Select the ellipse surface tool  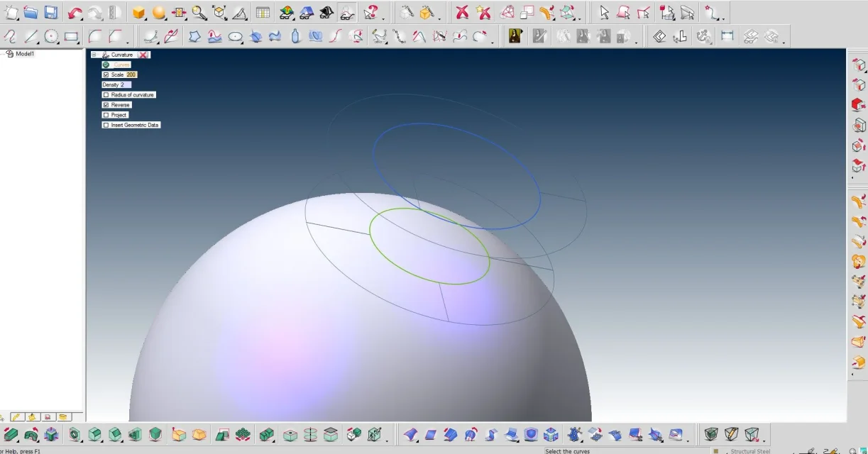235,36
